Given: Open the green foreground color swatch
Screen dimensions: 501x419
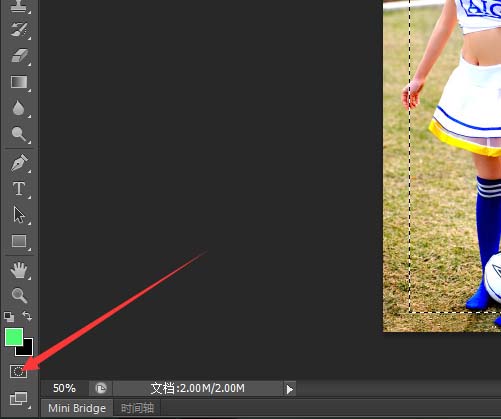Looking at the screenshot, I should (14, 337).
